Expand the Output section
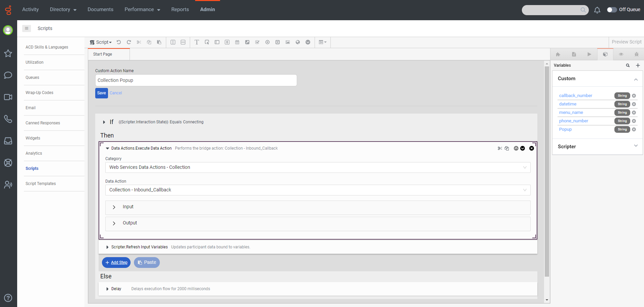This screenshot has height=307, width=644. (318, 224)
